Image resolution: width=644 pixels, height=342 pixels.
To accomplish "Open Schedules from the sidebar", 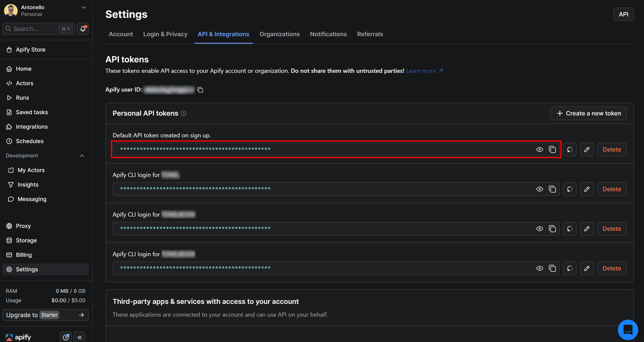I will point(29,141).
